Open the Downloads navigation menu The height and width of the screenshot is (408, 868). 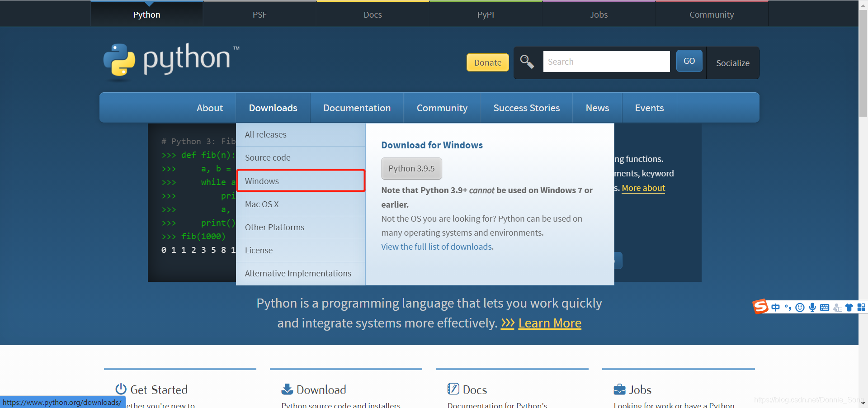point(273,108)
